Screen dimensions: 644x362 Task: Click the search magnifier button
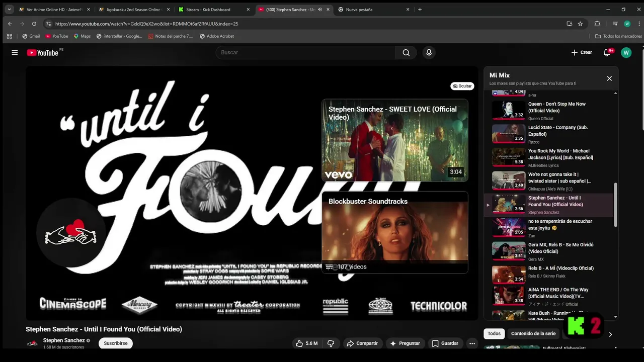coord(406,53)
